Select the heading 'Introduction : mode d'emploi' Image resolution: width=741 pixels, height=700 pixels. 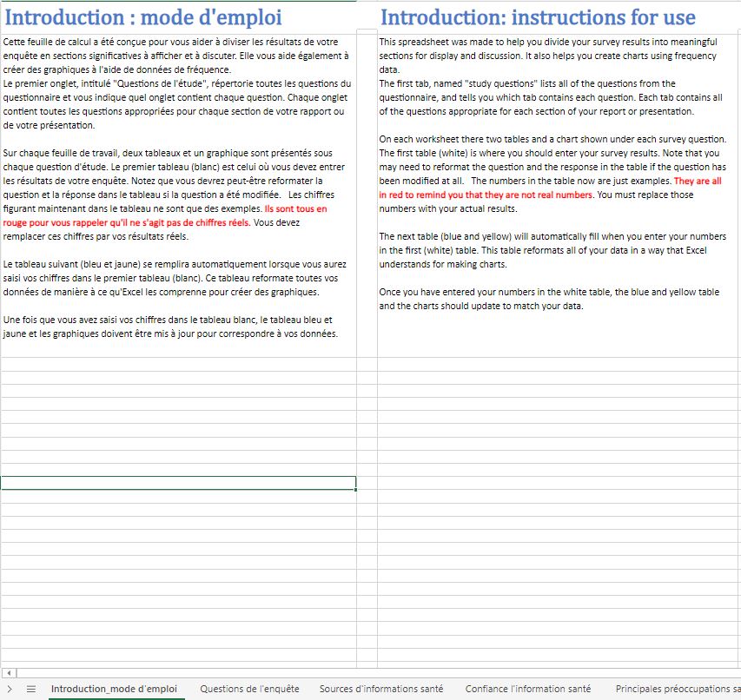[143, 17]
